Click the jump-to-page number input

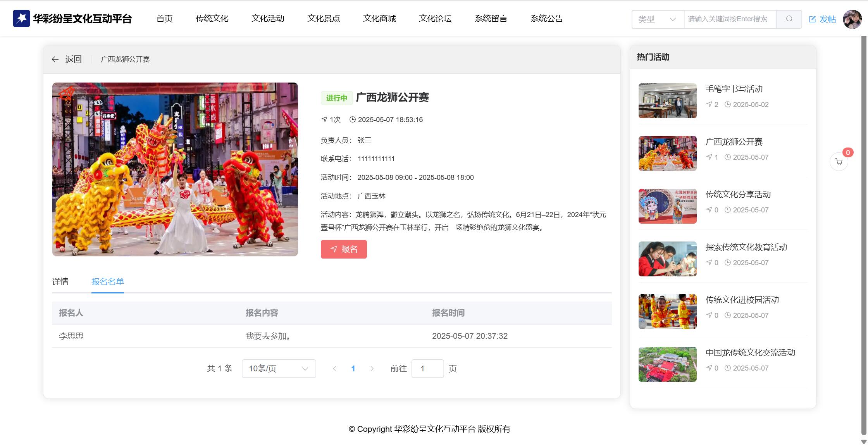pos(427,369)
